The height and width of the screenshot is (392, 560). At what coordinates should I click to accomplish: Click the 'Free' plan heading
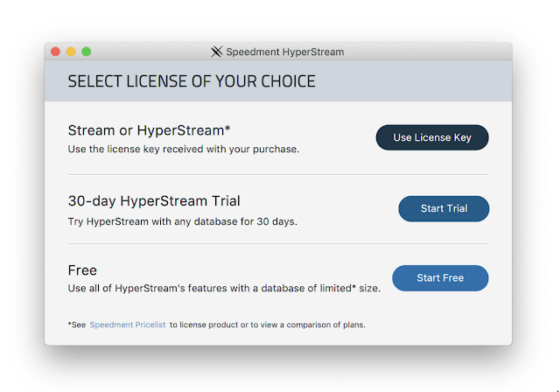click(82, 270)
